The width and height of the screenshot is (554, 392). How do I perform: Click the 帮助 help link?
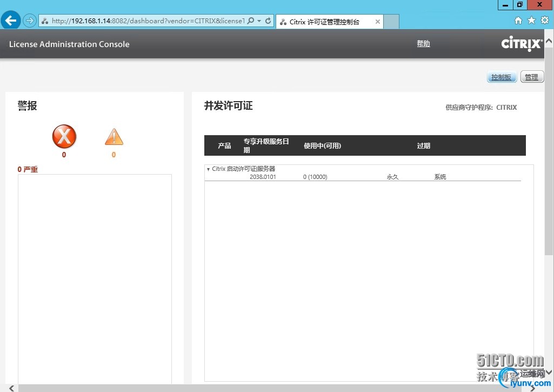pyautogui.click(x=423, y=43)
